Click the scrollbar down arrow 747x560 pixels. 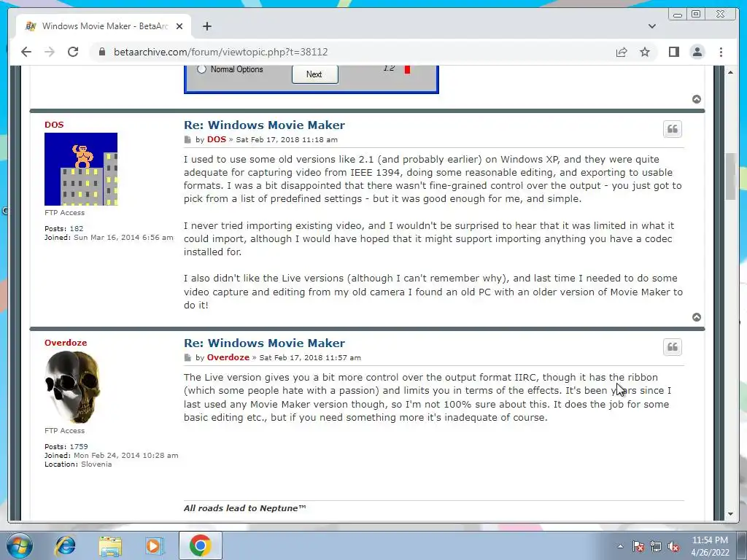(730, 514)
